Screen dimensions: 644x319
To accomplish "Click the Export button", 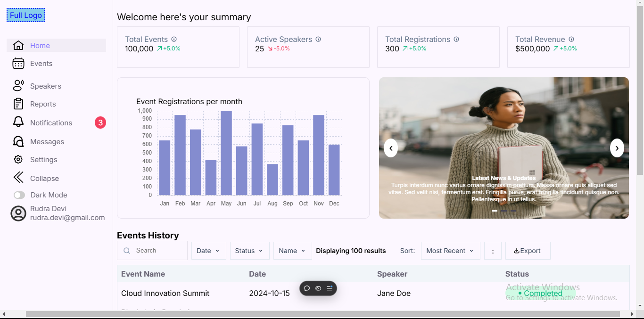I will pos(528,251).
